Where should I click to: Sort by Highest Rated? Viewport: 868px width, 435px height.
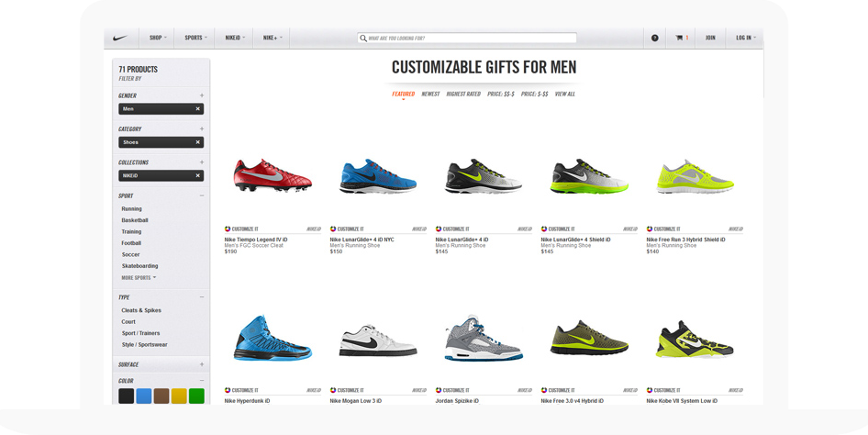click(x=463, y=95)
